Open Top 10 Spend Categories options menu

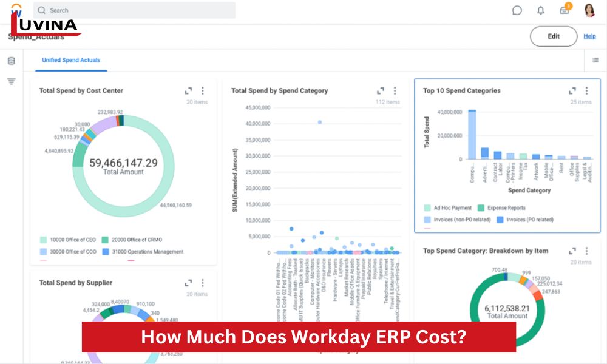click(x=586, y=91)
